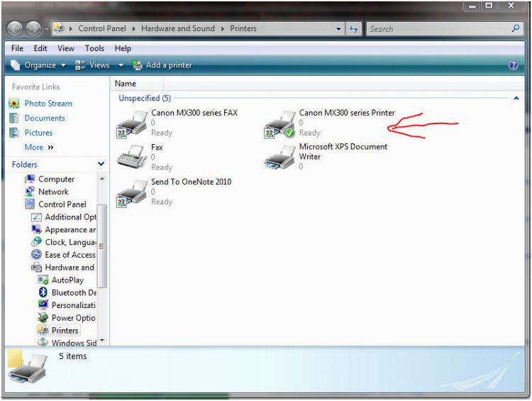
Task: Click printer thumbnail in details pane
Action: 27,368
